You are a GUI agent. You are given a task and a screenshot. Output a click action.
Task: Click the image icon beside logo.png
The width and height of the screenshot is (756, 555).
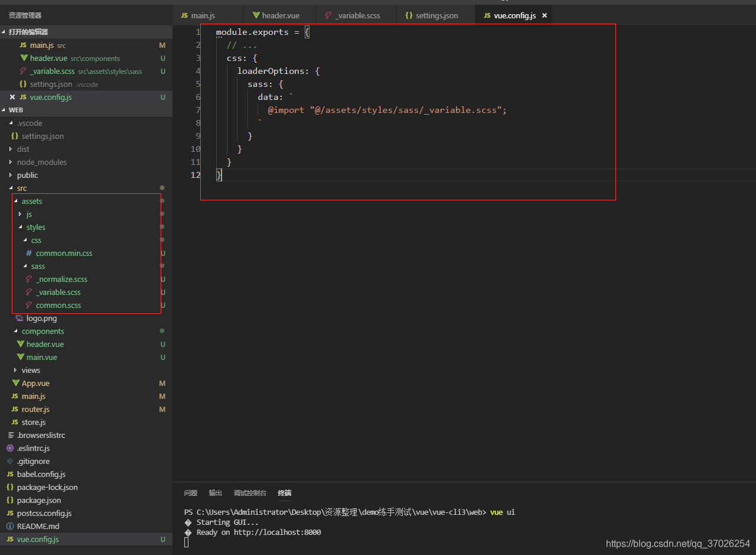tap(19, 318)
